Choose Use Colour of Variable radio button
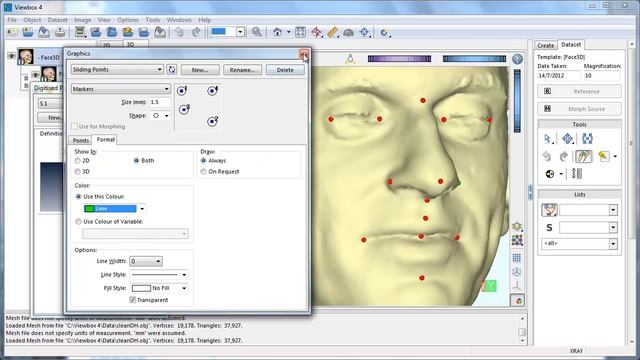 click(78, 222)
